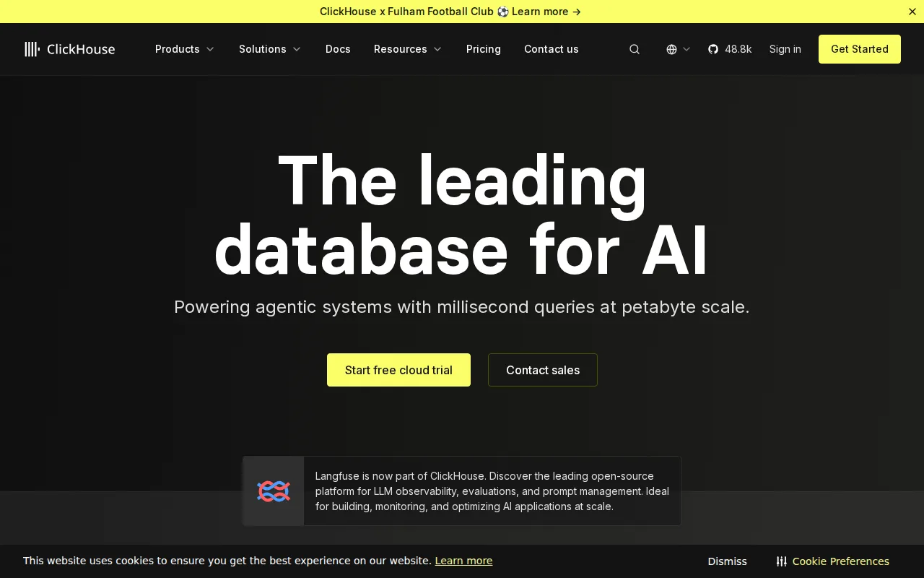Viewport: 924px width, 578px height.
Task: Click the Langfuse logo thumbnail
Action: click(x=274, y=491)
